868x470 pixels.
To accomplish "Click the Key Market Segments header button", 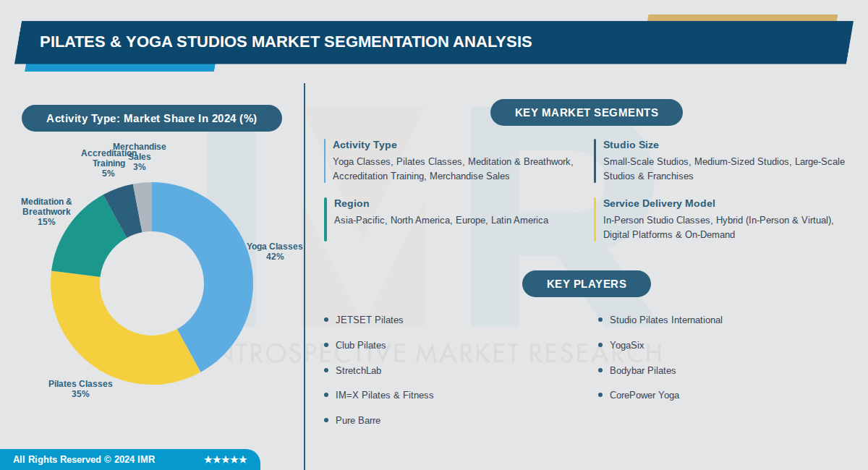I will point(586,113).
